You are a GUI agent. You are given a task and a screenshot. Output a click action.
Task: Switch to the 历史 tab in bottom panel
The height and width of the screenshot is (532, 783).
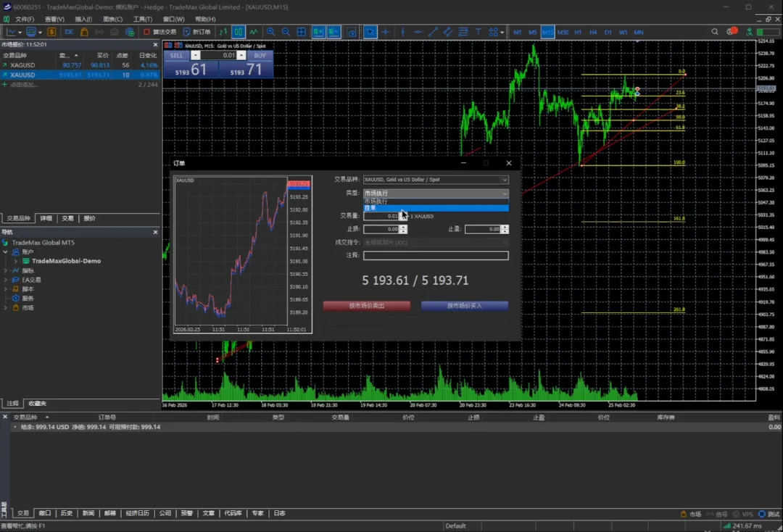pyautogui.click(x=67, y=513)
